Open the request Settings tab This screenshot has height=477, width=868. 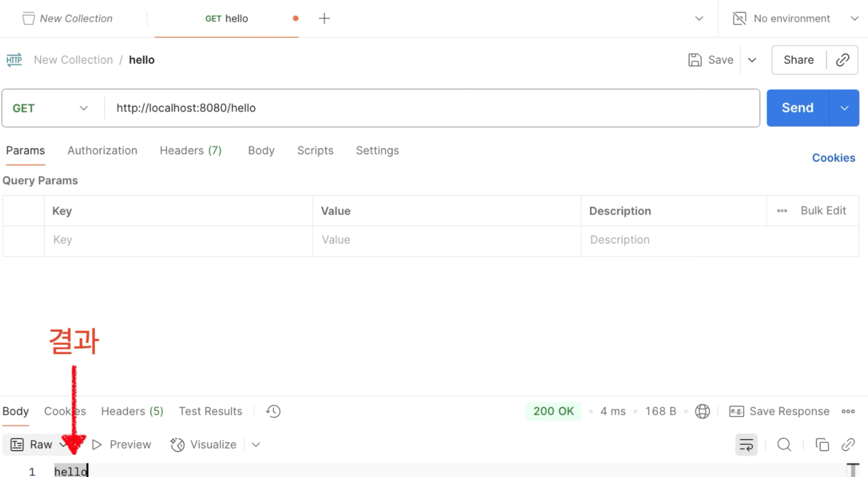click(377, 150)
